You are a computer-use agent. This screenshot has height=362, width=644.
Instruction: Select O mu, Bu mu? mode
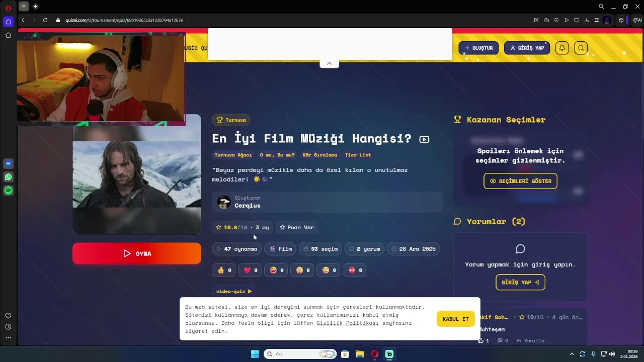click(277, 155)
